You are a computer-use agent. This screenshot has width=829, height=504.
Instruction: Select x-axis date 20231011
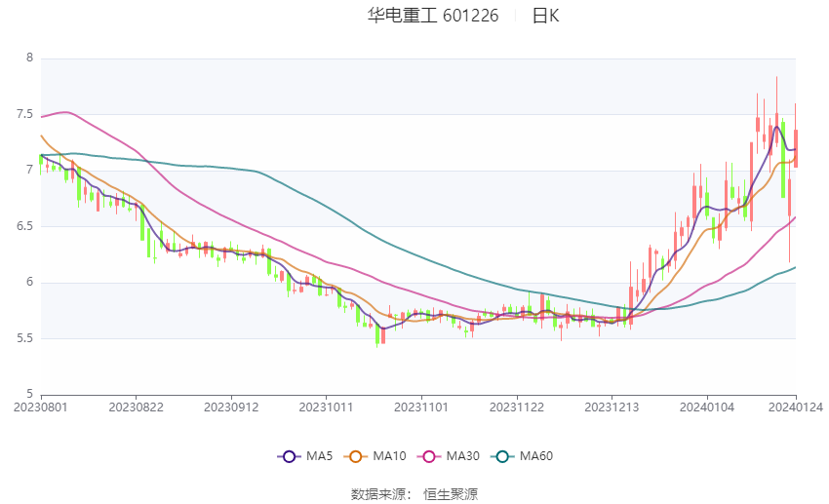click(326, 407)
